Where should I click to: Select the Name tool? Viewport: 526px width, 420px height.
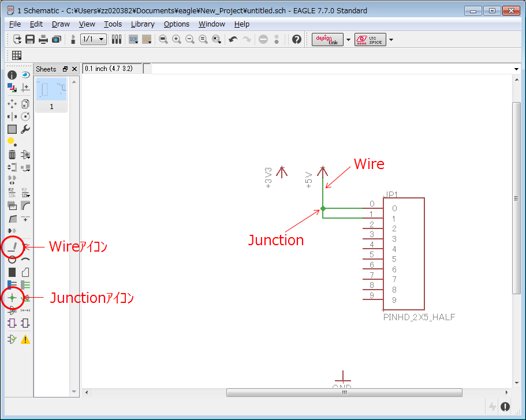tap(12, 193)
